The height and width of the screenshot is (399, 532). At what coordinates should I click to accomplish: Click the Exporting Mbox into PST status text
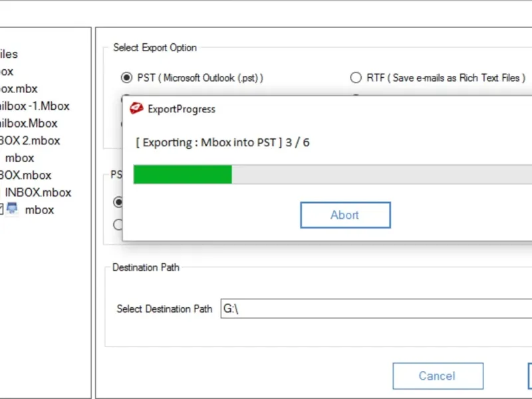[222, 142]
